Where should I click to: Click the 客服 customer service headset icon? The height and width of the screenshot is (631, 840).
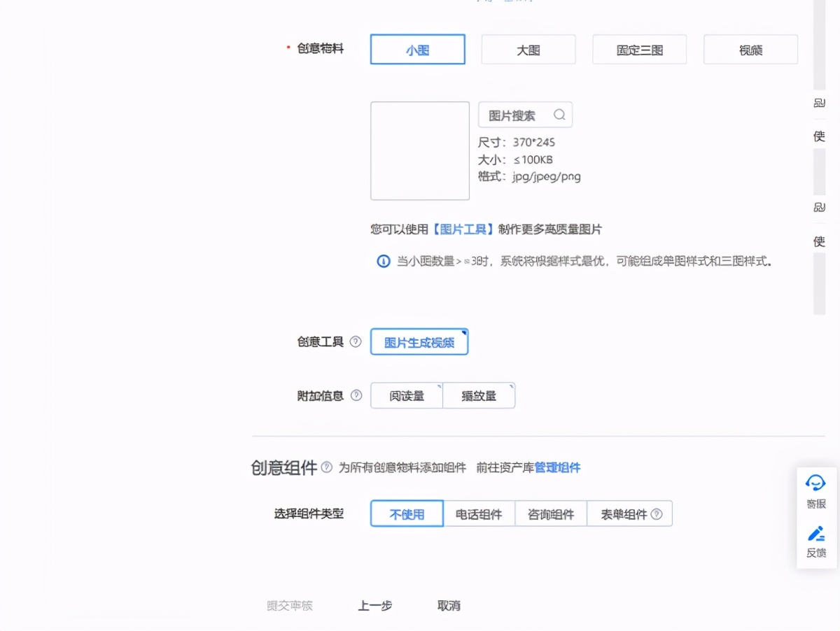click(815, 483)
